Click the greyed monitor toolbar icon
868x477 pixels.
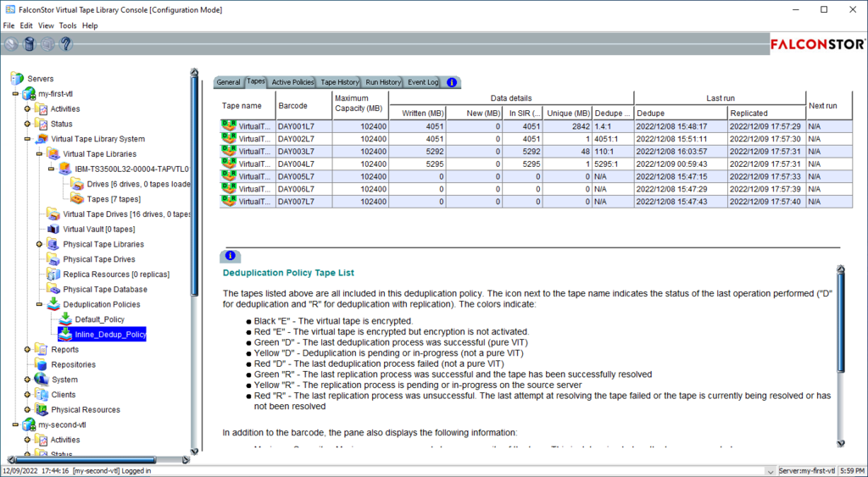tap(47, 44)
